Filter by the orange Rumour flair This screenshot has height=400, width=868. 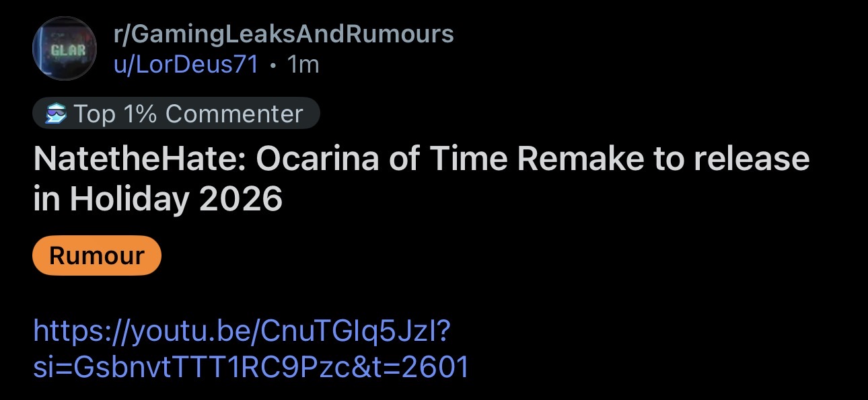[x=96, y=255]
